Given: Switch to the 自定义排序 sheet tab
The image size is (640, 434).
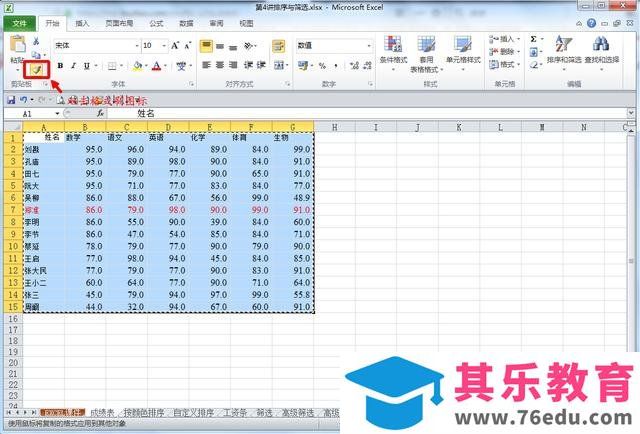Looking at the screenshot, I should click(x=193, y=413).
